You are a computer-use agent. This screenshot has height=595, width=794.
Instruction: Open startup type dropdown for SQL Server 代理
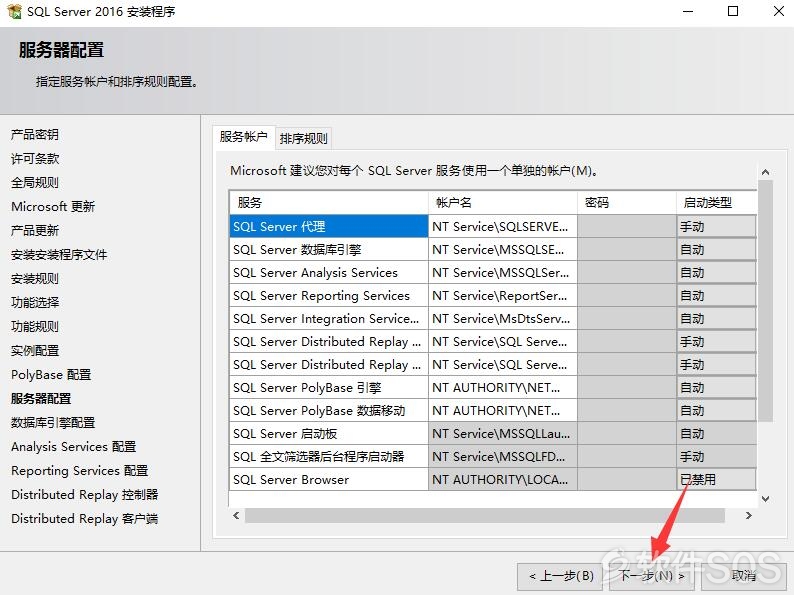[x=717, y=226]
